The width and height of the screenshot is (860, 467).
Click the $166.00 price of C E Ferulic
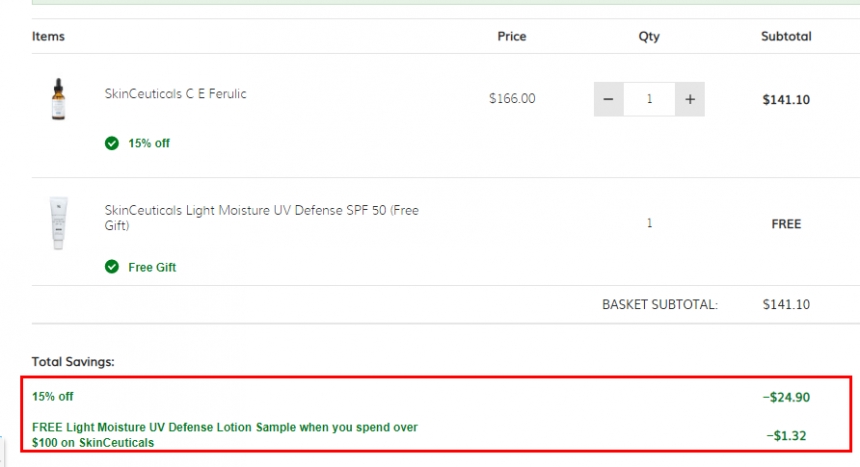512,99
